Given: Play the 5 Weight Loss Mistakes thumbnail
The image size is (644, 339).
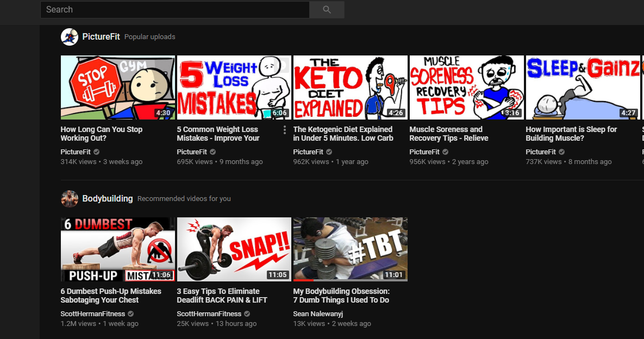Looking at the screenshot, I should click(x=234, y=87).
